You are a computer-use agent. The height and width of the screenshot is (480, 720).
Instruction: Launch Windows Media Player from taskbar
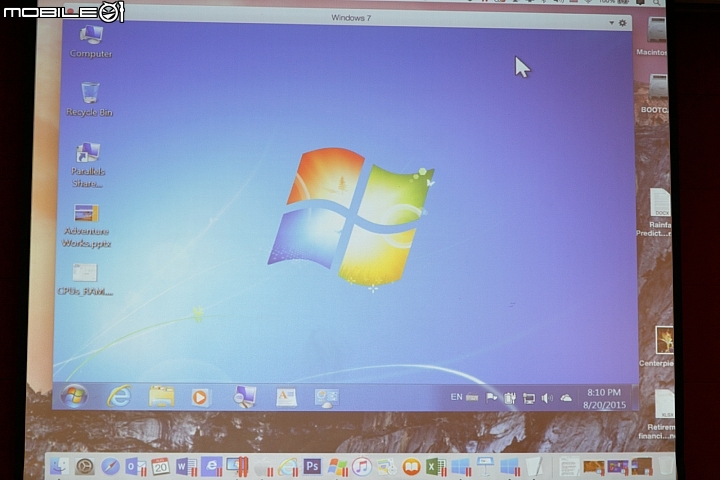click(x=200, y=397)
